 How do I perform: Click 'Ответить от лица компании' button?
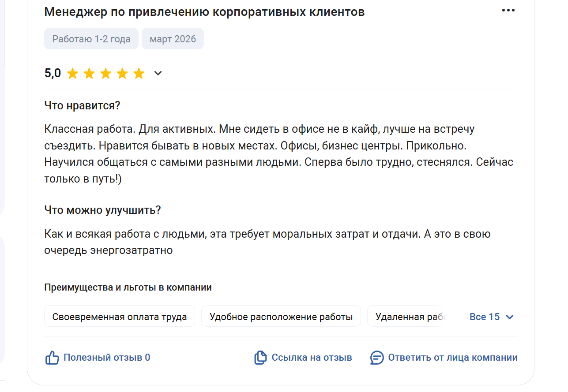tap(452, 358)
